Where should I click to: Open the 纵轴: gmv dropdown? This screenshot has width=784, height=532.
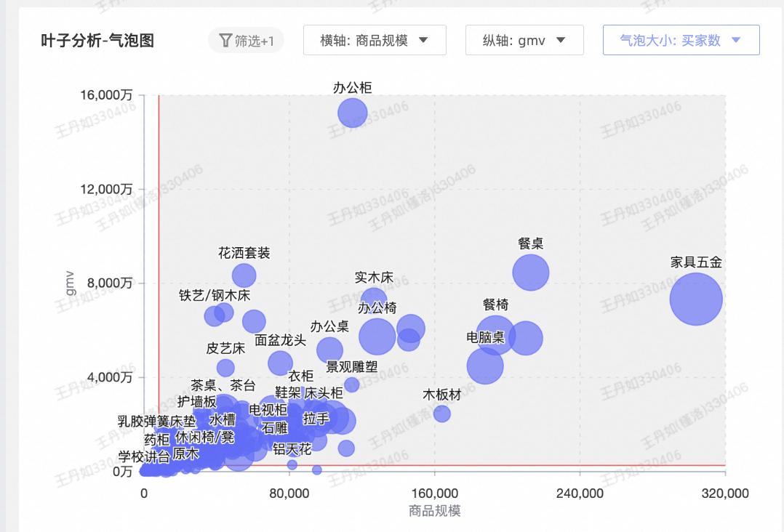click(x=524, y=41)
